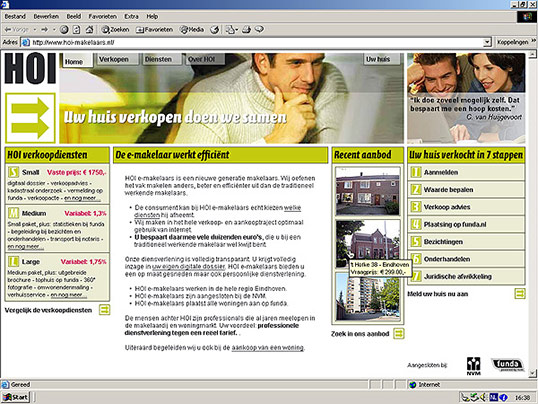This screenshot has height=404, width=538.
Task: Click the Mail icon in toolbar
Action: point(232,30)
